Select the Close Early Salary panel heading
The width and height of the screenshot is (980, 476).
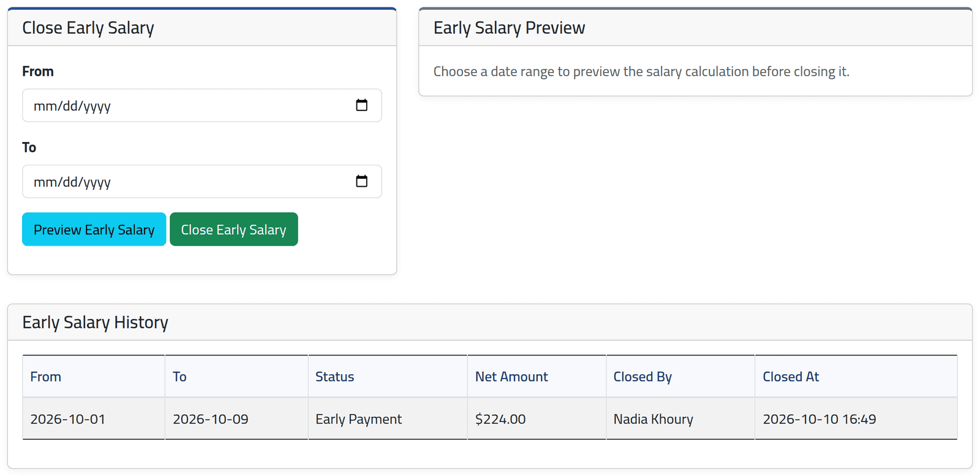[88, 28]
